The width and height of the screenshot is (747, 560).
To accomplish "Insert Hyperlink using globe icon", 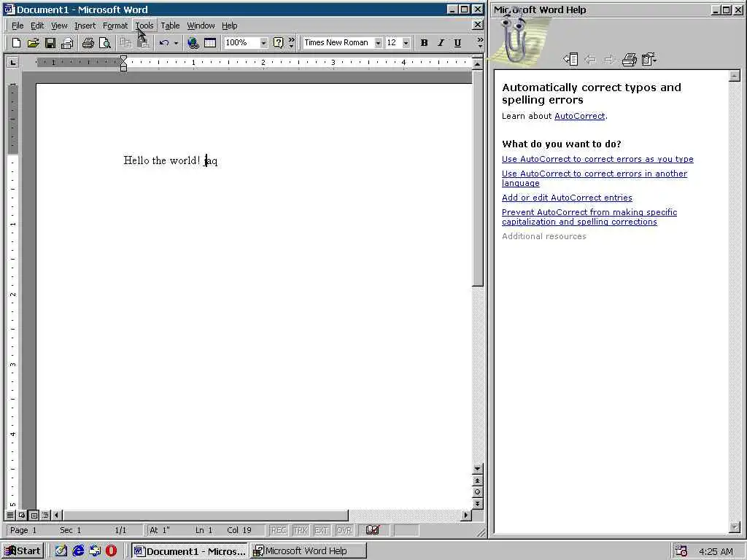I will [x=193, y=43].
